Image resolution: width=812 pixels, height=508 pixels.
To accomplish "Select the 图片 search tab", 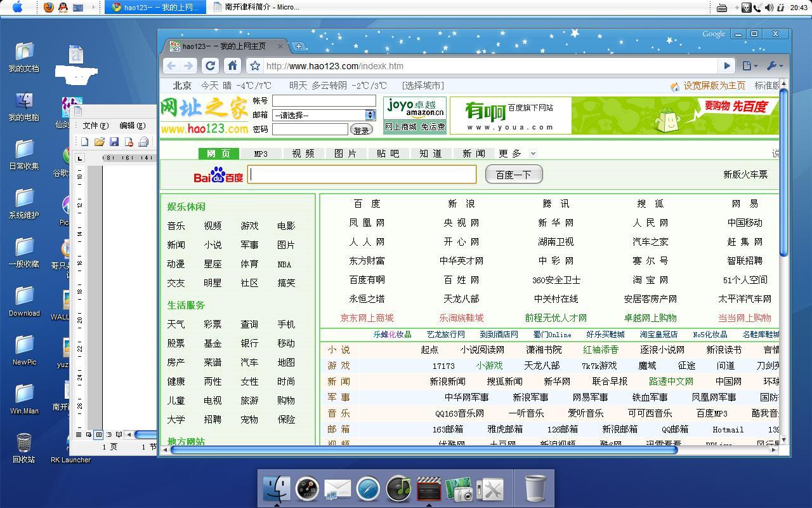I will tap(346, 154).
